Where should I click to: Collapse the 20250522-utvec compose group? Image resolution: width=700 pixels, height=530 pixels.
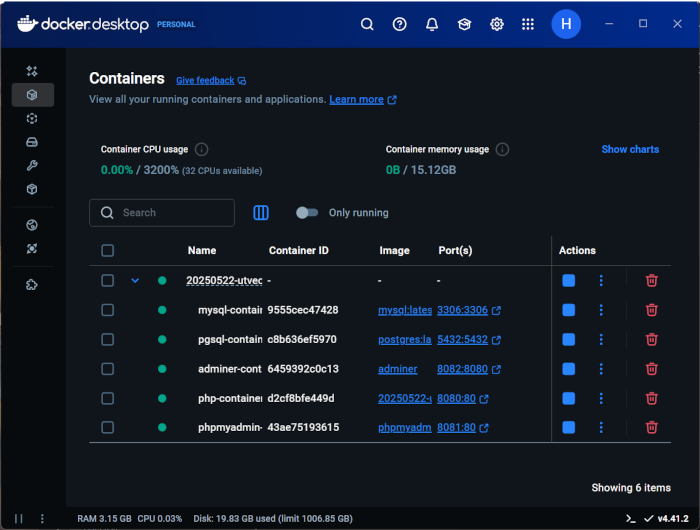[135, 281]
